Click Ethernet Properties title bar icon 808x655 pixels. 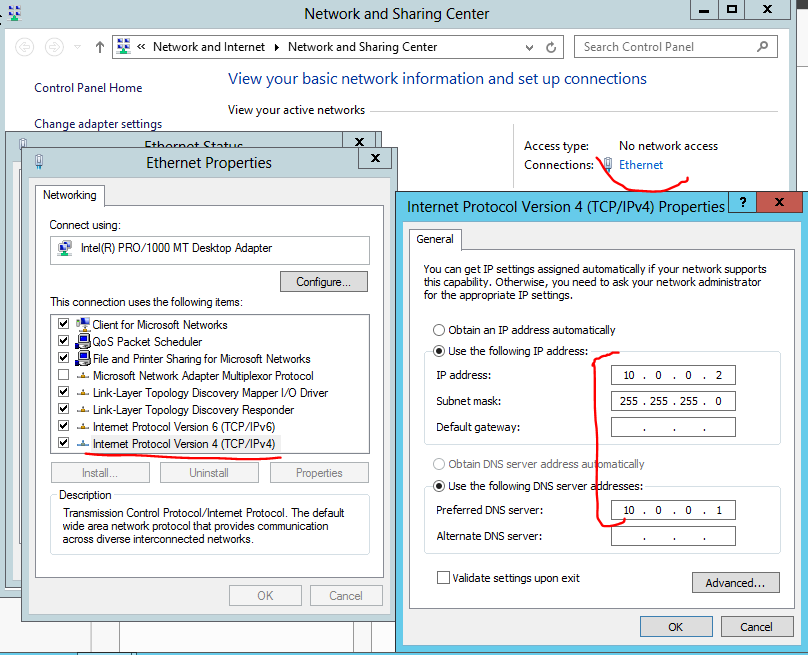[x=39, y=162]
